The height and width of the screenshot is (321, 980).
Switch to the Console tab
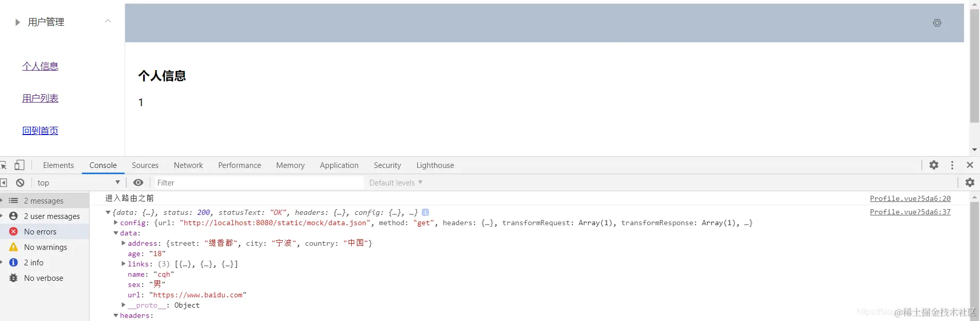tap(103, 165)
